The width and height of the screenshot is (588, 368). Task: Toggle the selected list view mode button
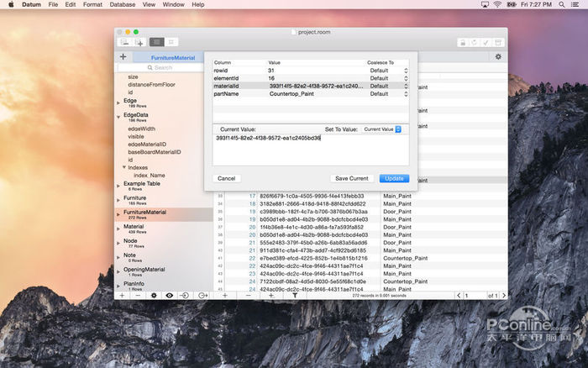coord(156,41)
